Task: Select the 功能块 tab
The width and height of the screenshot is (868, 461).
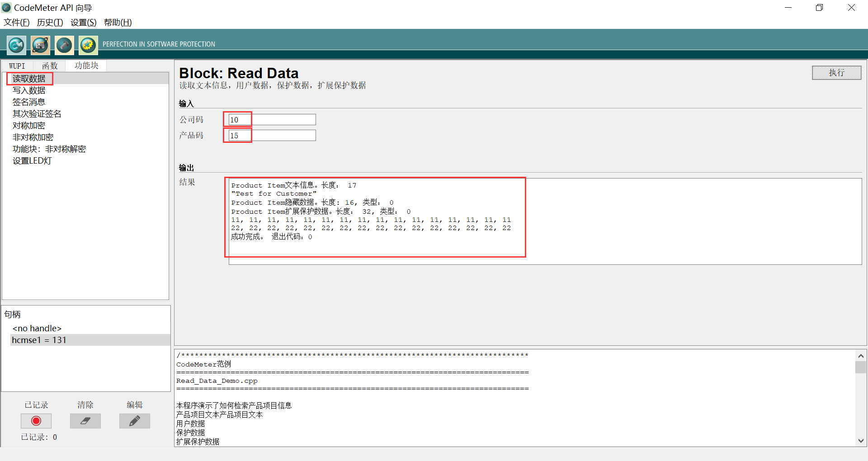Action: coord(86,66)
